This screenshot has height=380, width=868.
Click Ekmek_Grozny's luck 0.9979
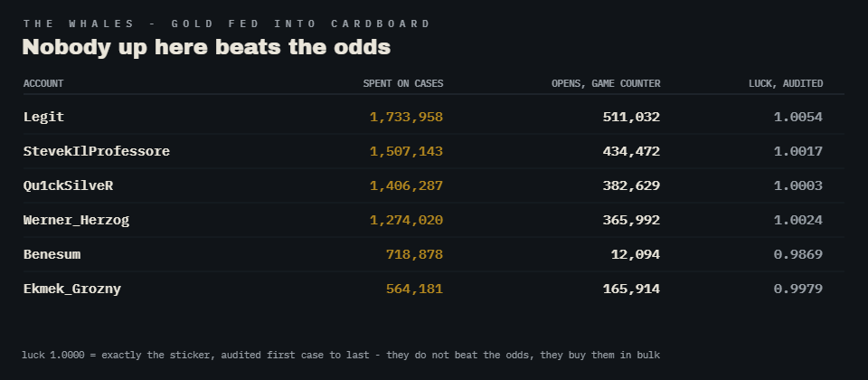click(x=798, y=290)
